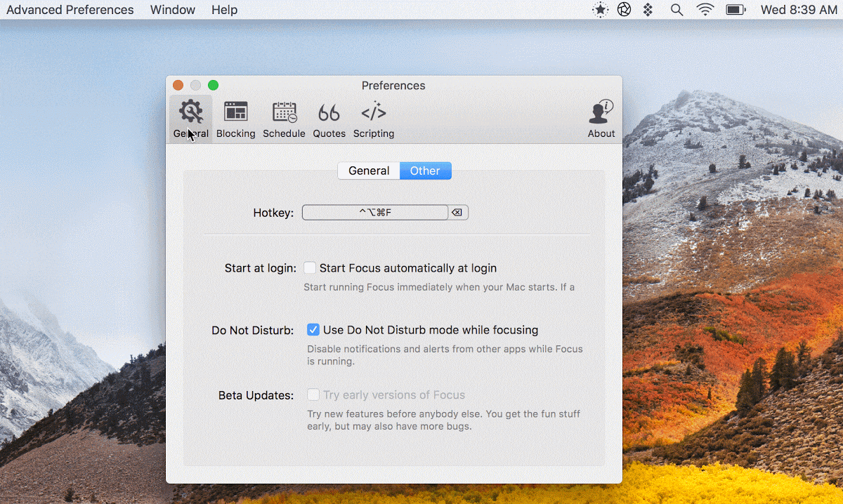Open the Blocking preferences pane
This screenshot has width=843, height=504.
[x=235, y=119]
